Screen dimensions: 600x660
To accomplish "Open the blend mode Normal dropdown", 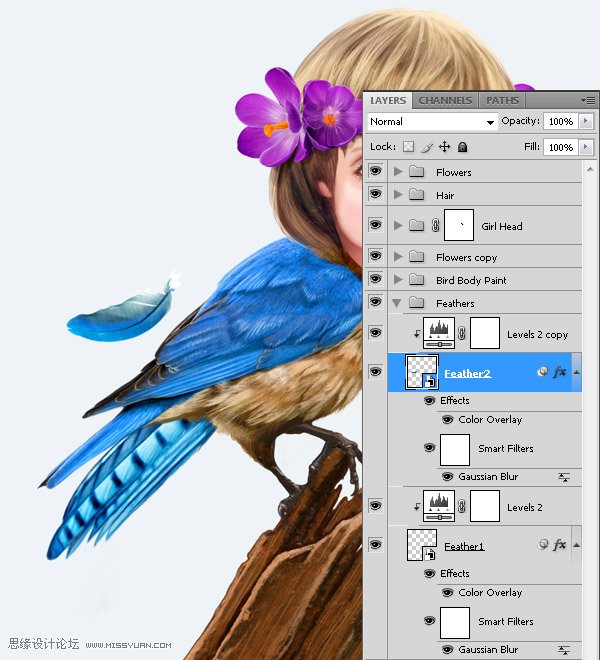I will click(x=432, y=122).
